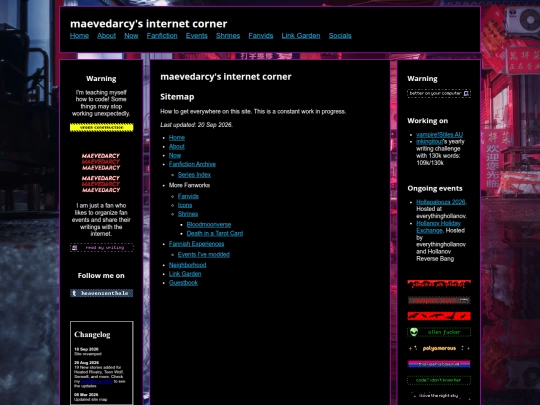Viewport: 540px width, 405px height.
Task: Open Fanfiction in the top navigation
Action: pyautogui.click(x=162, y=36)
